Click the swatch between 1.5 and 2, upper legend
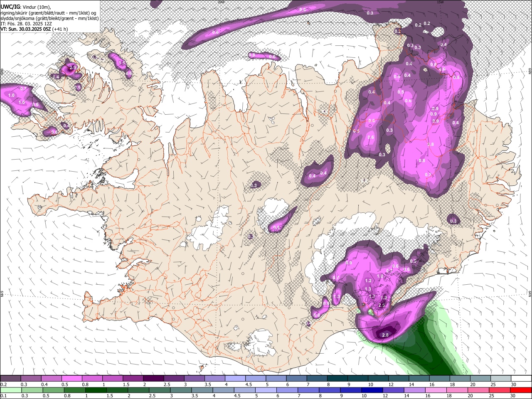The width and height of the screenshot is (532, 399). click(x=133, y=379)
